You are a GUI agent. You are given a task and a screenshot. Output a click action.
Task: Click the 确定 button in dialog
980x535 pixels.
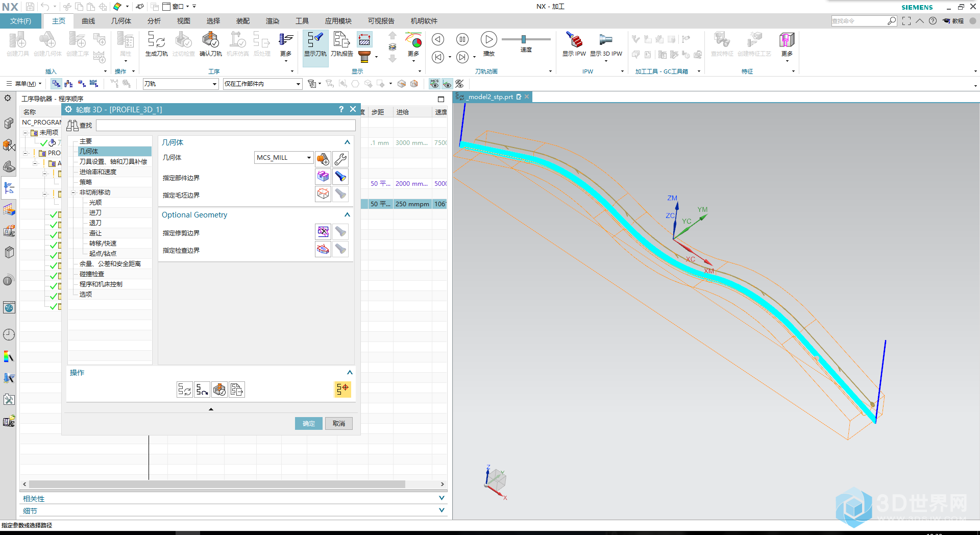tap(309, 423)
